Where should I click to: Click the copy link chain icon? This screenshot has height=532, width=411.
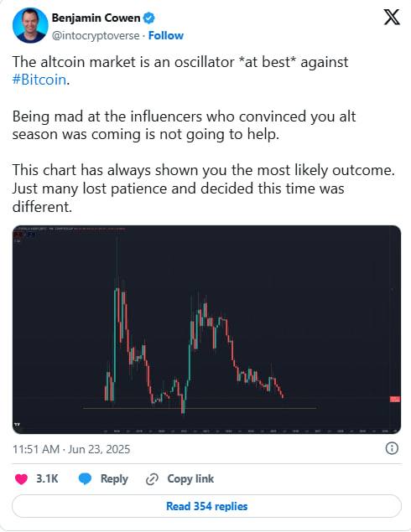[x=152, y=479]
